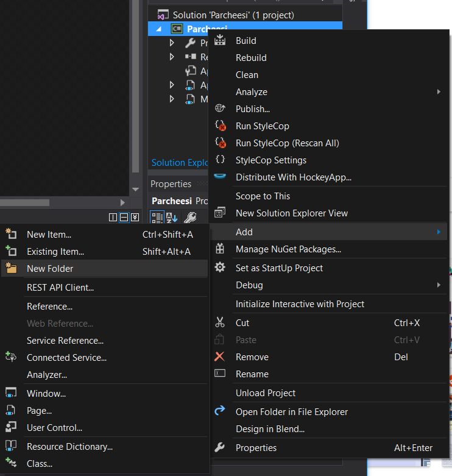Click the Build icon in context menu

click(221, 41)
